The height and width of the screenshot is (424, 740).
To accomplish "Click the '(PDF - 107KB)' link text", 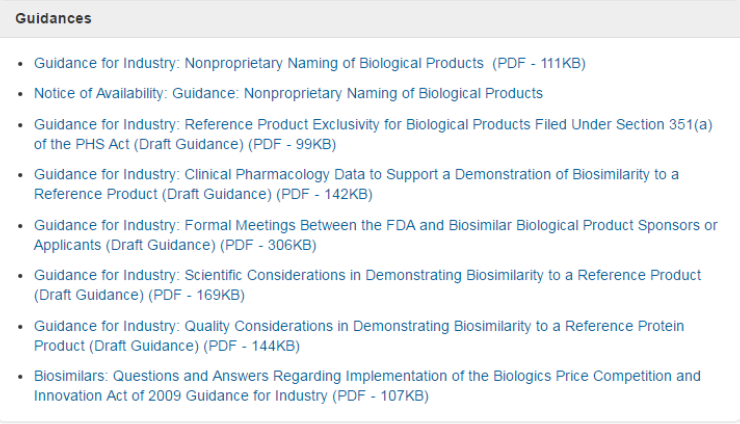I will [x=380, y=396].
